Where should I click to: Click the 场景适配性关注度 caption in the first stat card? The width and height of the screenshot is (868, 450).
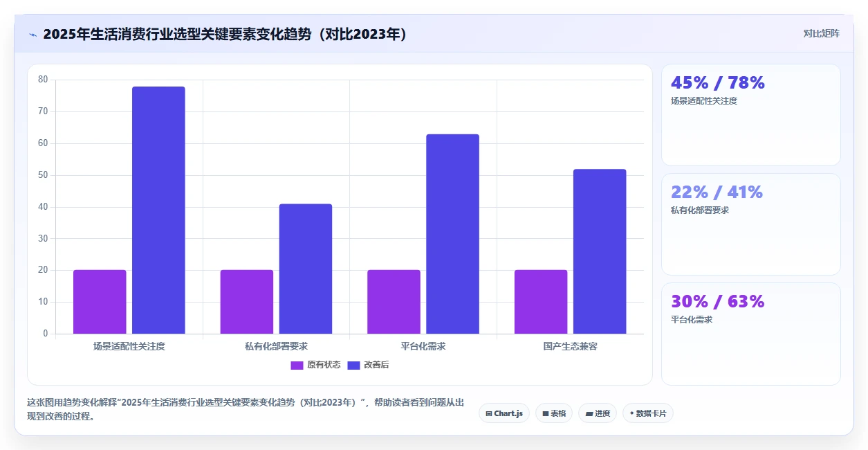coord(704,101)
